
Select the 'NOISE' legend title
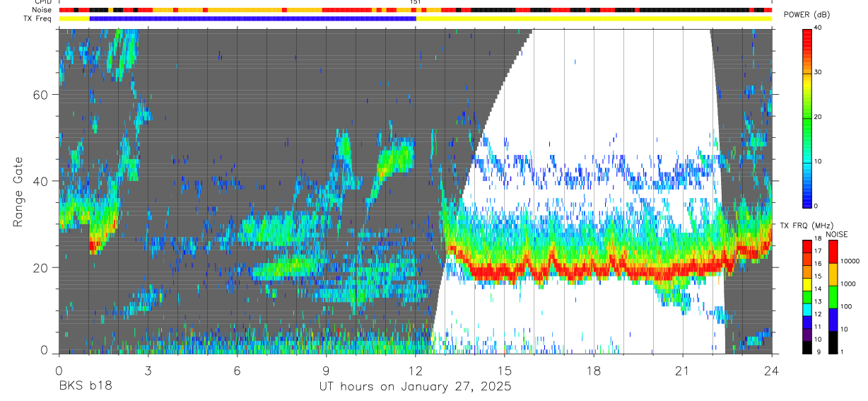pos(836,234)
